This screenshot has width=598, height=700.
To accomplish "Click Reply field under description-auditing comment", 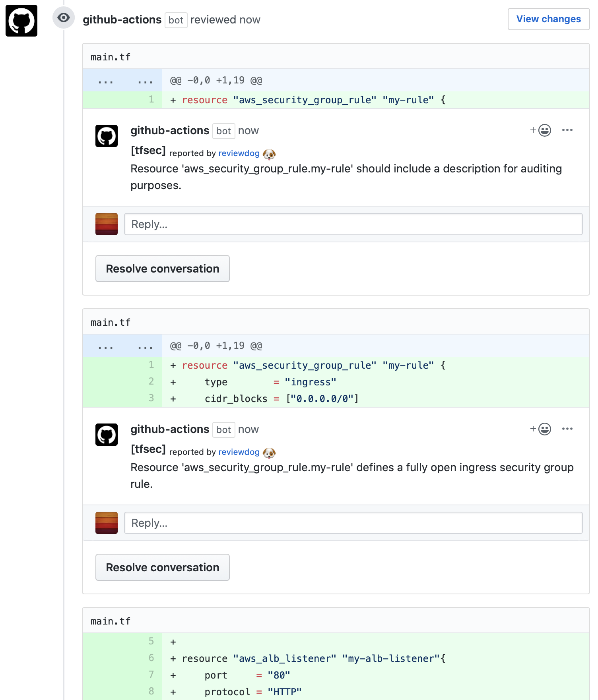I will point(353,224).
